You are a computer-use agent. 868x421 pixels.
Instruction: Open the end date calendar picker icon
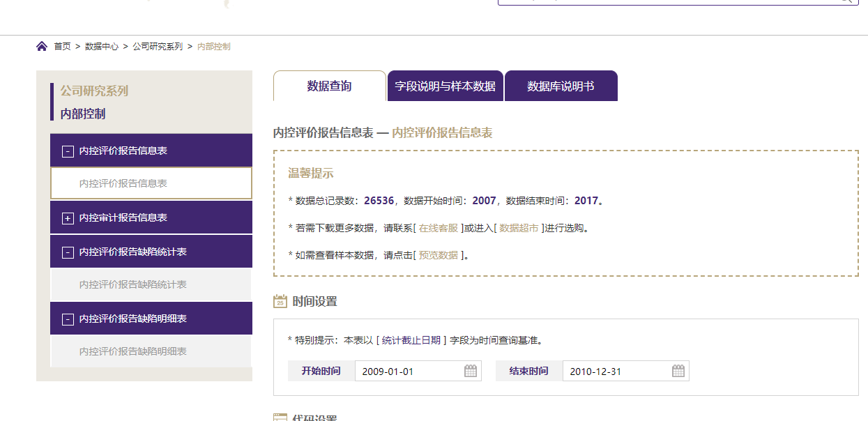pyautogui.click(x=678, y=371)
